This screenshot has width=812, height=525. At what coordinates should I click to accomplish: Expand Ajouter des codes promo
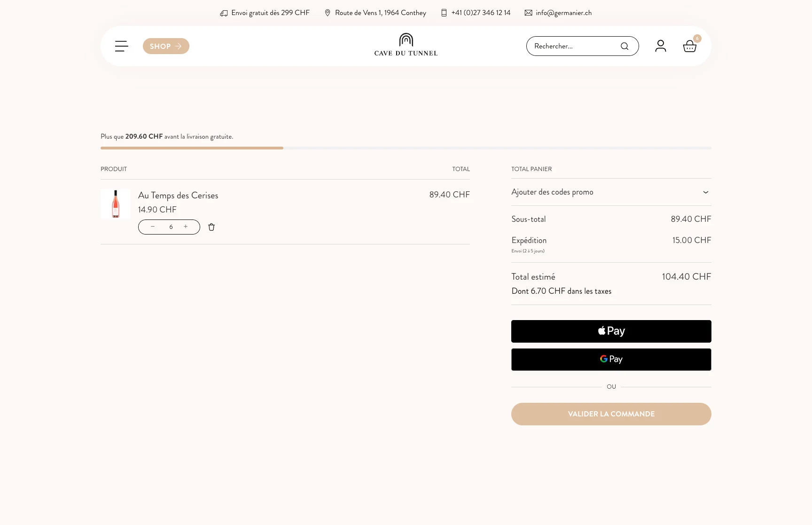[x=611, y=192]
